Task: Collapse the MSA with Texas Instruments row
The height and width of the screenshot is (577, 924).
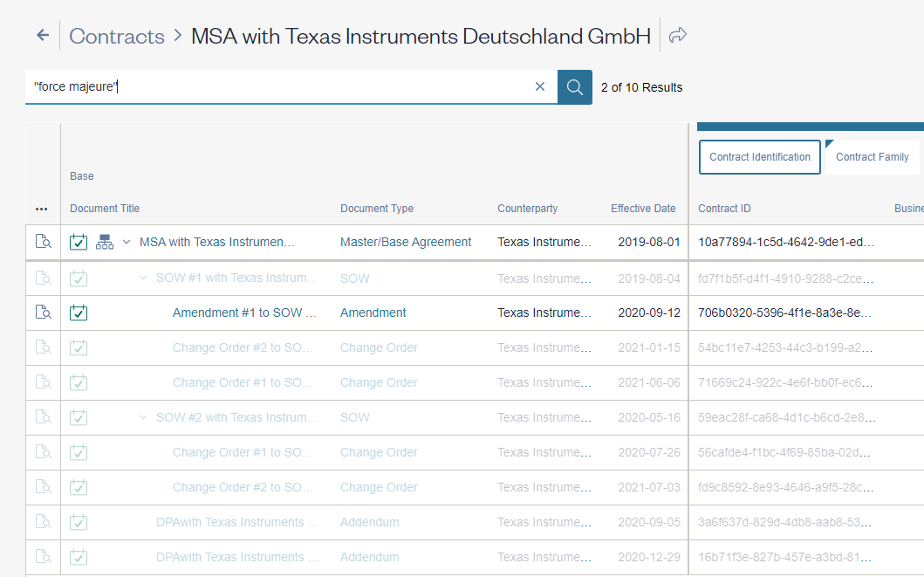Action: coord(127,243)
